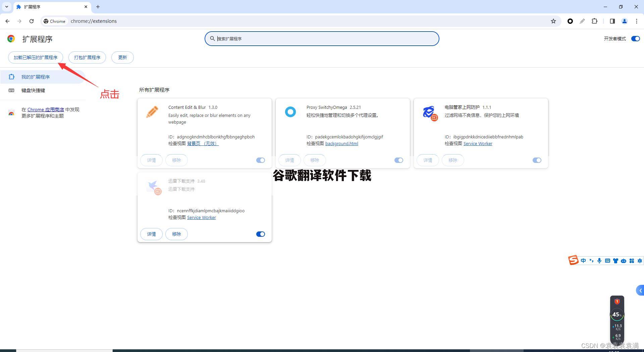Open the side panel icon
The width and height of the screenshot is (644, 352).
612,21
